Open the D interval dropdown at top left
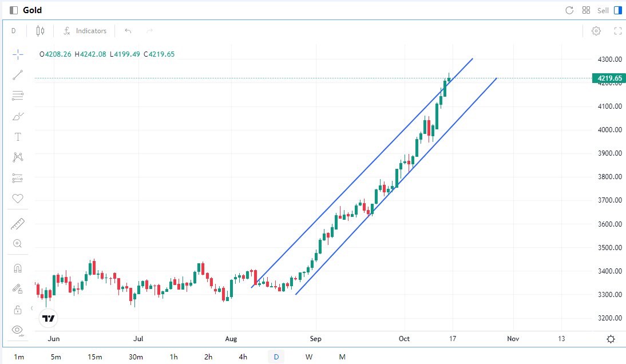 click(13, 31)
